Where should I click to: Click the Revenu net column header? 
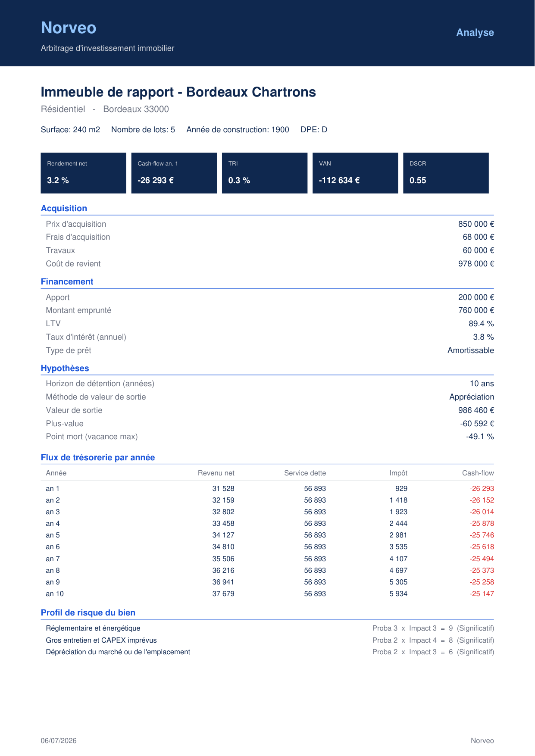point(216,473)
